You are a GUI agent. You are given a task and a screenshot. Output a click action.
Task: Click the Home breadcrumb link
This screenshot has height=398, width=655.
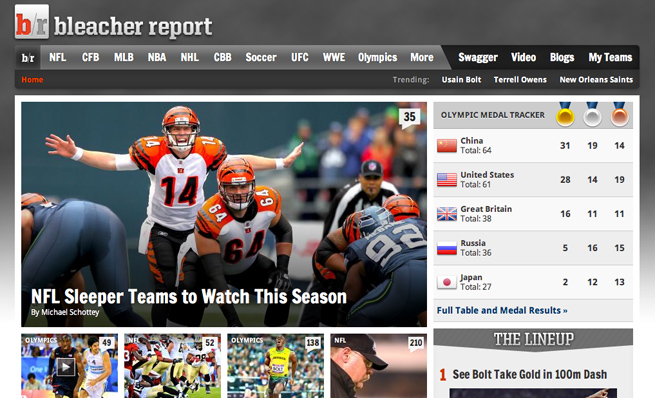(32, 79)
